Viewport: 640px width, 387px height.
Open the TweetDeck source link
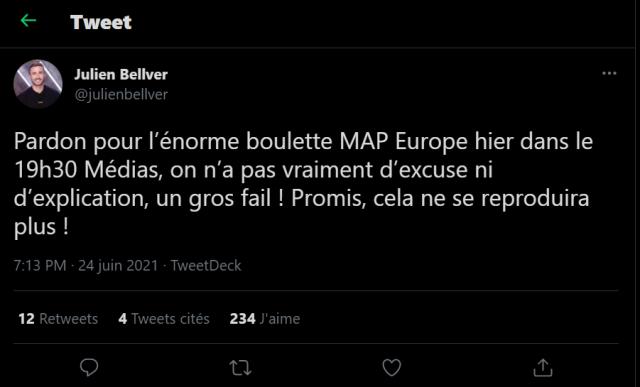click(206, 266)
